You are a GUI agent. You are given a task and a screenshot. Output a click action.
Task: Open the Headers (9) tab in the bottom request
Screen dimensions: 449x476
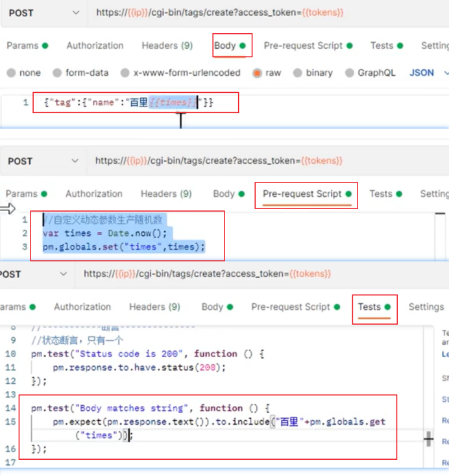click(x=154, y=307)
